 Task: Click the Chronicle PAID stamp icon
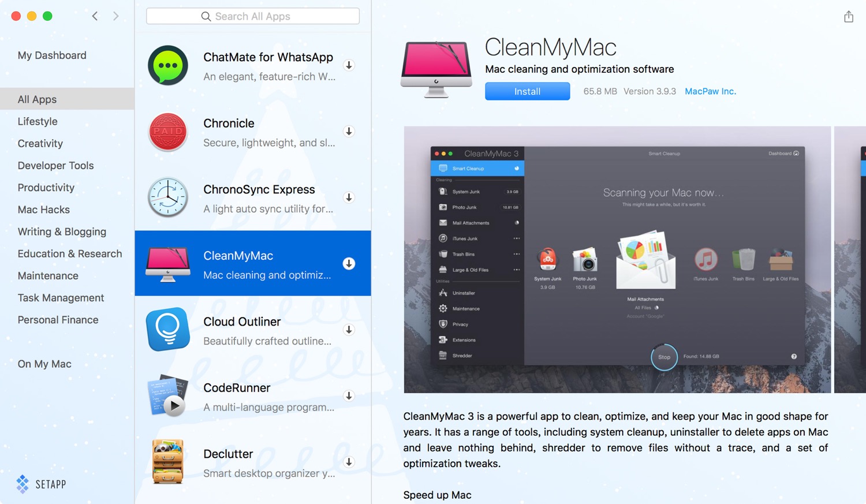(x=168, y=132)
